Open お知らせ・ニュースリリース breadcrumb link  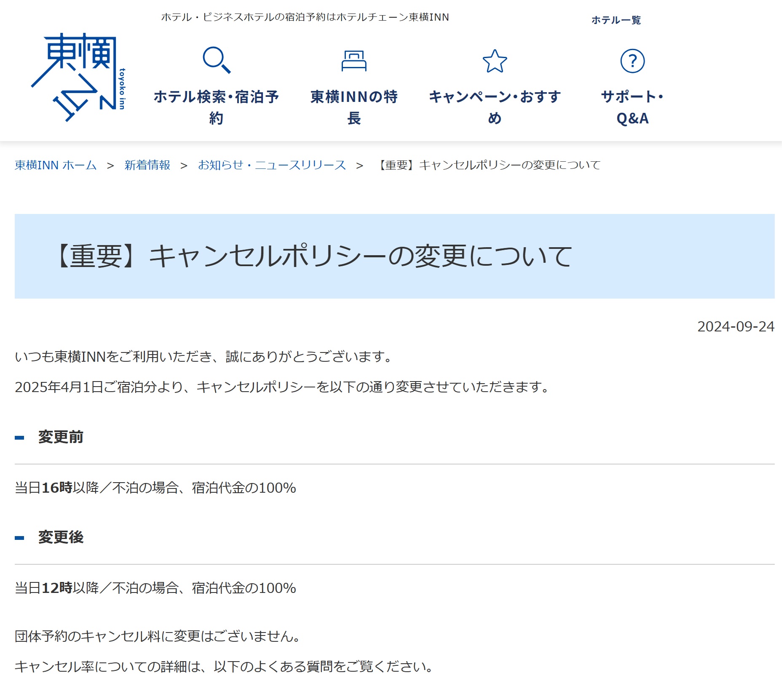pyautogui.click(x=272, y=165)
